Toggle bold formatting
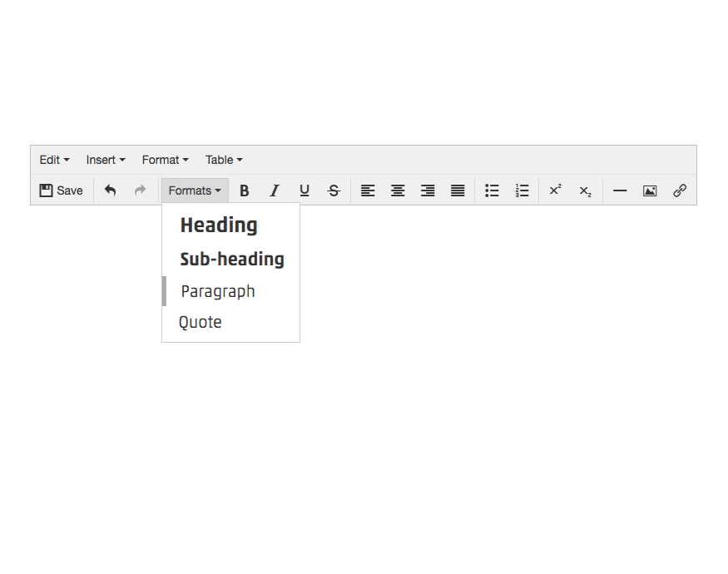The image size is (728, 574). click(245, 191)
